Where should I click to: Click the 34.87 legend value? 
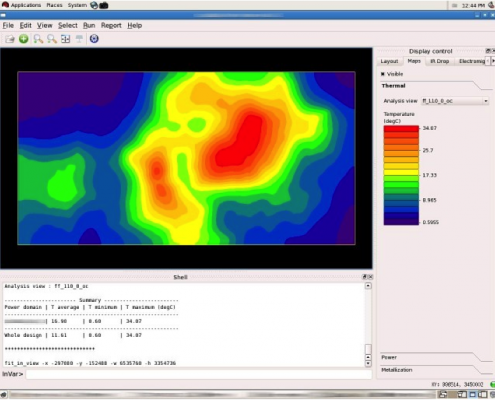point(429,128)
